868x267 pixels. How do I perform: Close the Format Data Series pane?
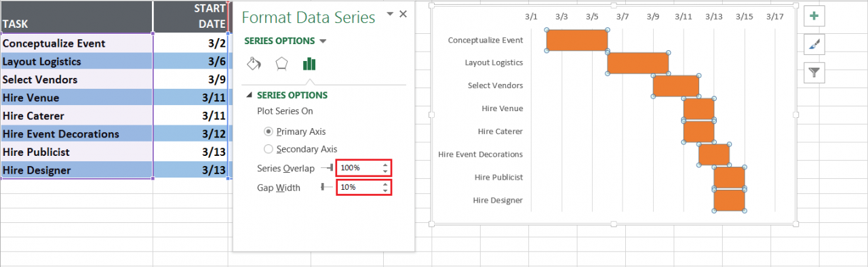tap(403, 14)
